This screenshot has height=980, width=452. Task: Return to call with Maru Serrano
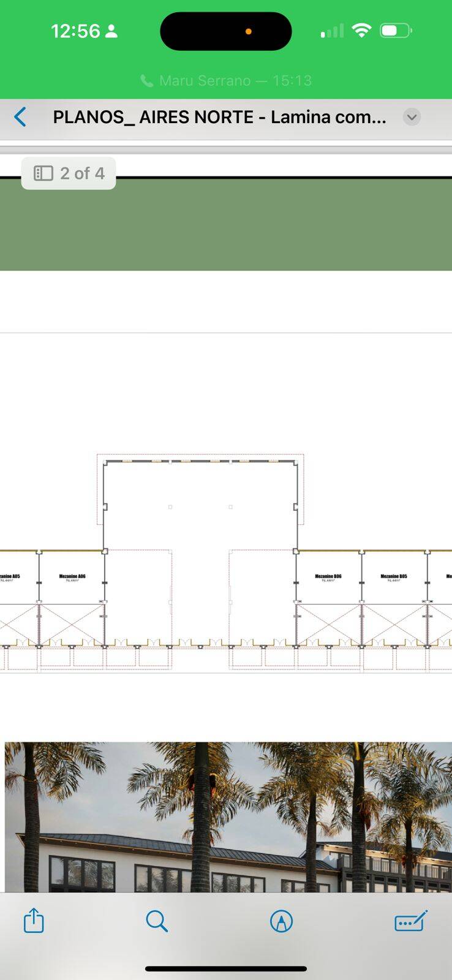226,81
